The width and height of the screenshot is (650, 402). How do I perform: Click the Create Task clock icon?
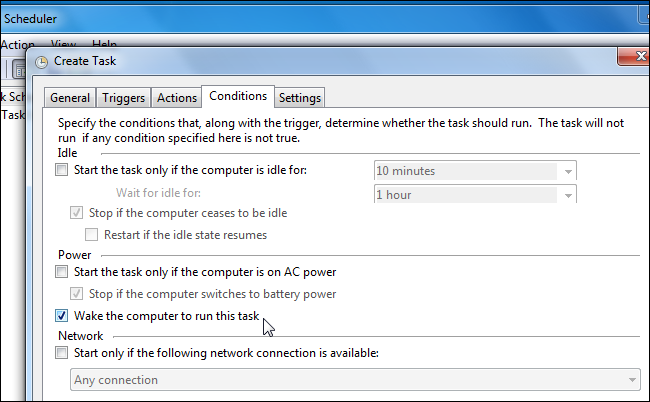click(x=41, y=62)
